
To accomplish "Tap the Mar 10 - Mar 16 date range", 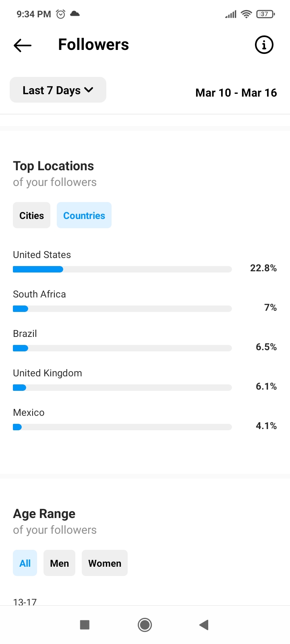I will tap(236, 93).
